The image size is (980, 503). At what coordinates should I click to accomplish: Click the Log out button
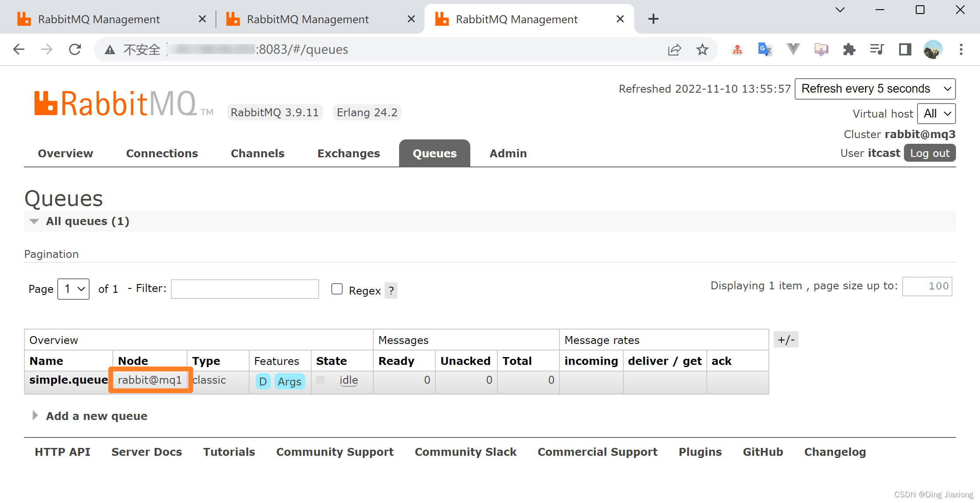click(x=930, y=153)
